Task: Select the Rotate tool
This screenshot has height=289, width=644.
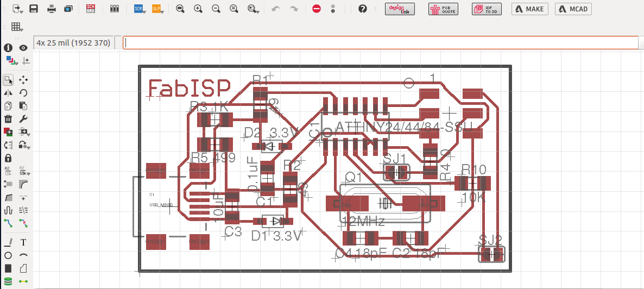Action: 23,93
